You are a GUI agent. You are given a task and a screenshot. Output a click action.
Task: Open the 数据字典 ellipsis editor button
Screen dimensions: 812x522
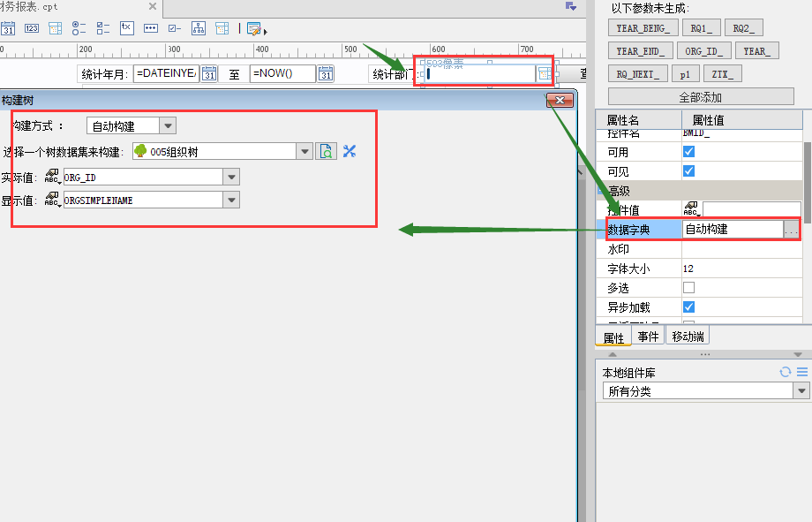(x=792, y=229)
